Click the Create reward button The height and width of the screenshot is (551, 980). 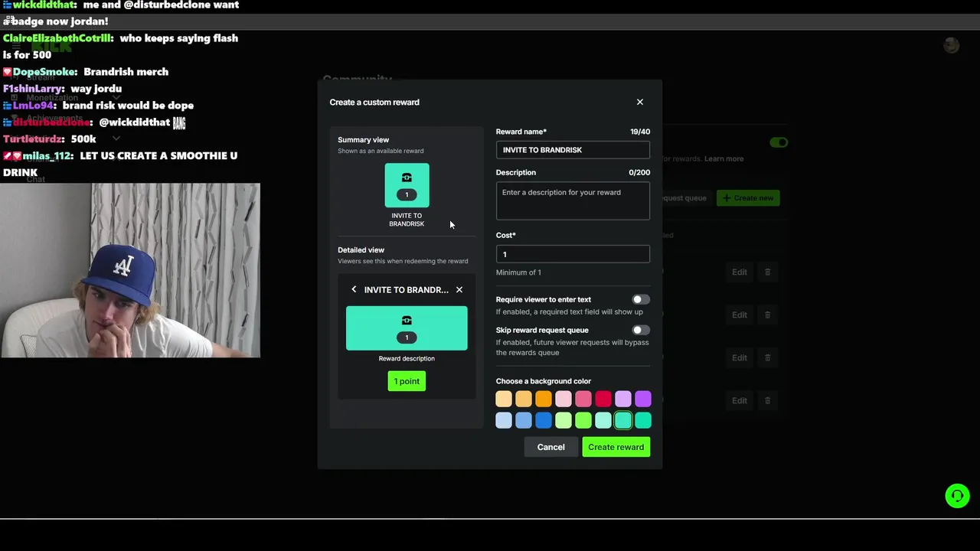click(x=616, y=447)
